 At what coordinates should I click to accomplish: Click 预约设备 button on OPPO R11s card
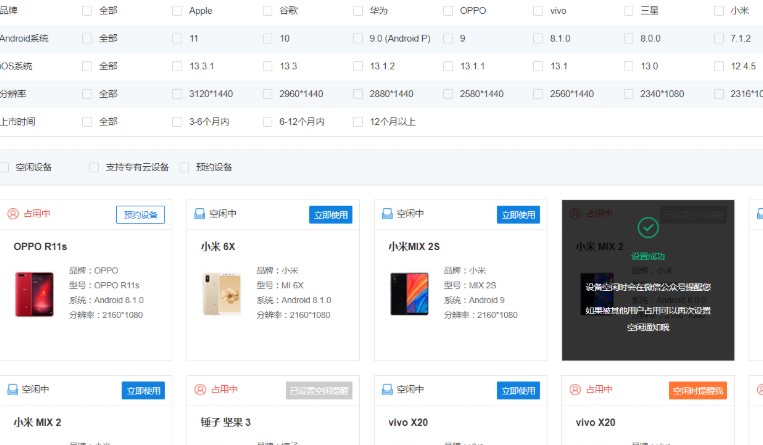point(140,215)
